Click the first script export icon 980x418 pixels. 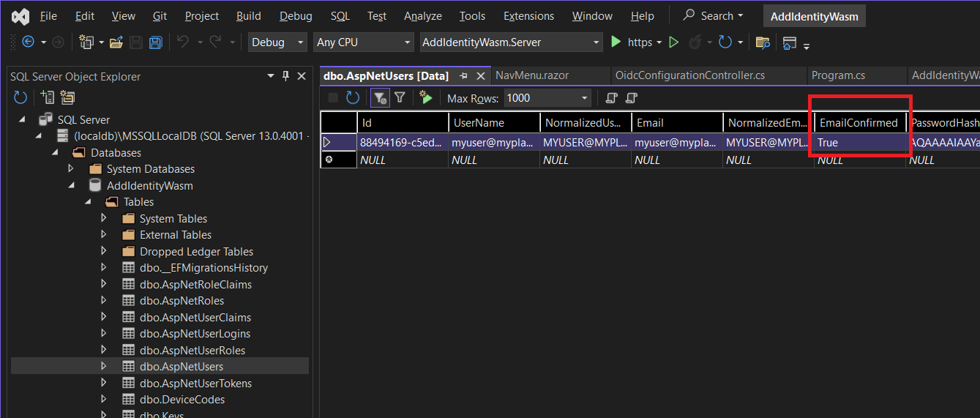612,97
